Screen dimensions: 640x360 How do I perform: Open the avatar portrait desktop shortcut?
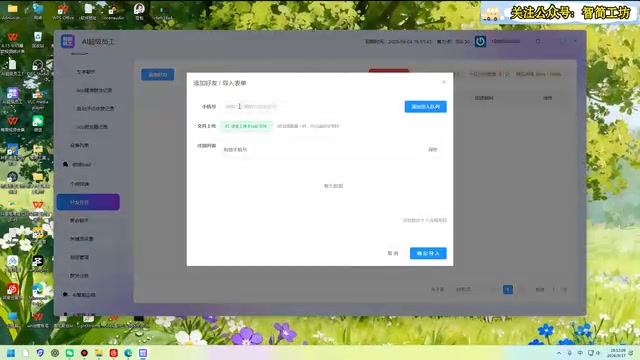139,11
